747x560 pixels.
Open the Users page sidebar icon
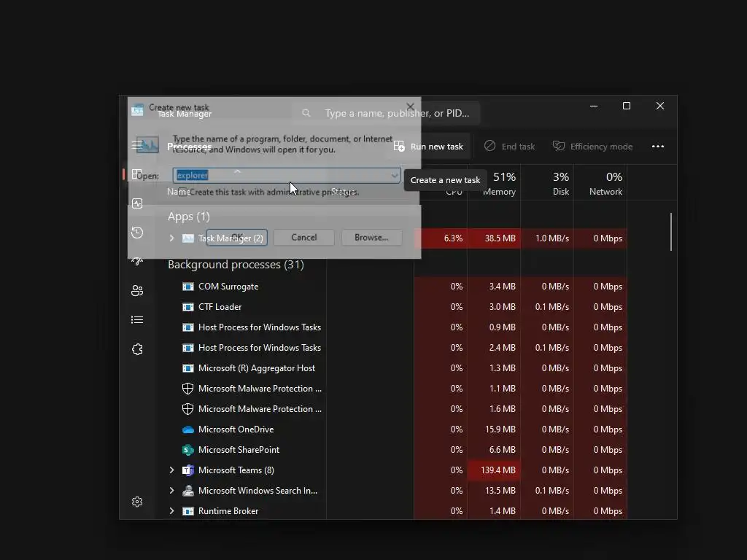[137, 290]
